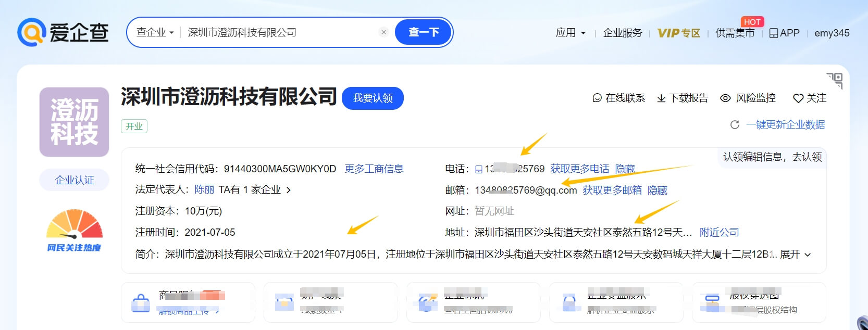Click the 暂无网址 text
This screenshot has height=330, width=868.
point(494,211)
